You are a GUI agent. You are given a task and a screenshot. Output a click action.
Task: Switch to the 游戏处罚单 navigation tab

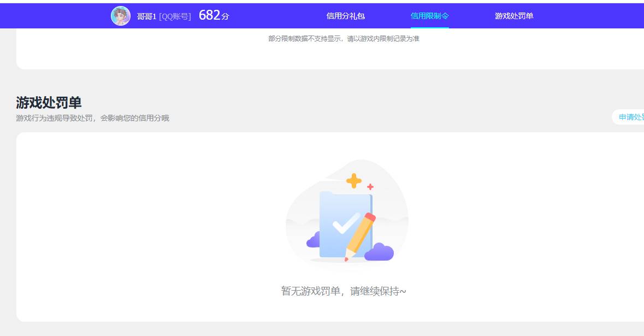(x=513, y=16)
